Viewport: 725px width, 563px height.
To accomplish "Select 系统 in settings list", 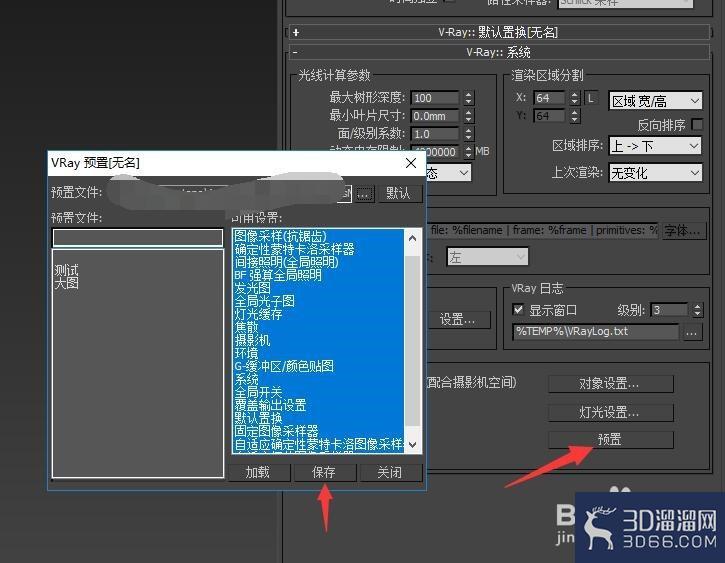I will 246,379.
